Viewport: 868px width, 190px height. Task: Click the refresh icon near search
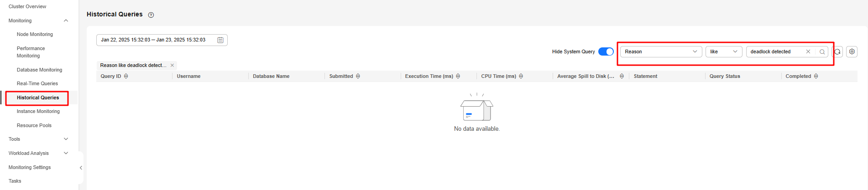837,51
